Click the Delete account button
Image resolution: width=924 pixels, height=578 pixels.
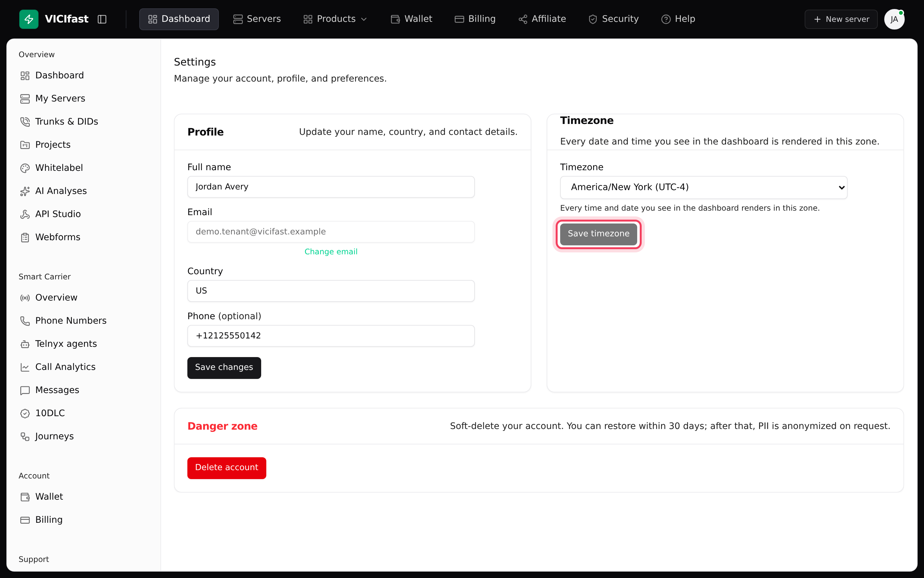[x=227, y=468]
